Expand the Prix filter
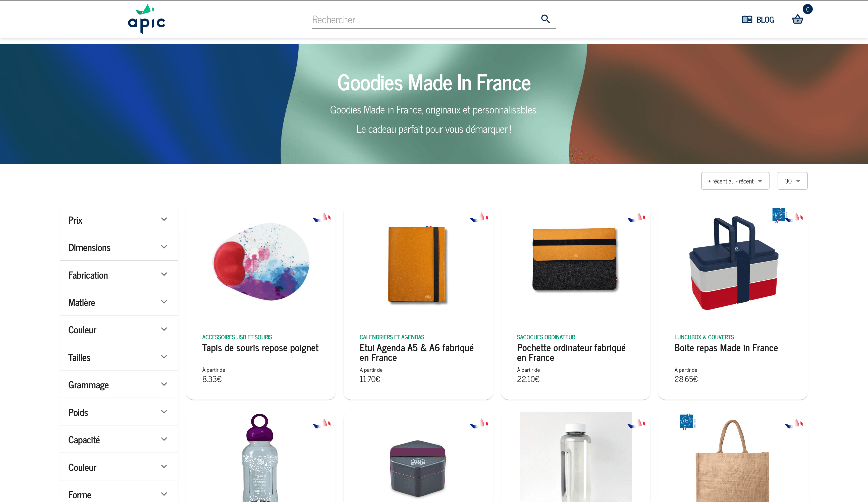 coord(119,220)
